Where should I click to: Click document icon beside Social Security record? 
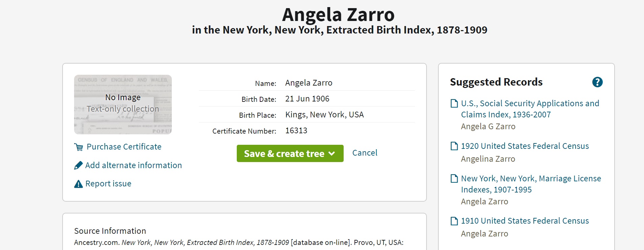click(454, 104)
